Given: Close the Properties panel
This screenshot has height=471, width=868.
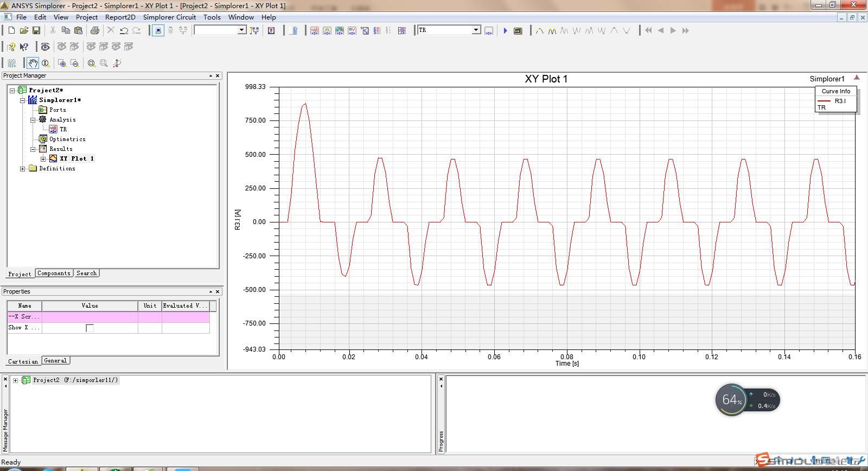Looking at the screenshot, I should coord(218,292).
